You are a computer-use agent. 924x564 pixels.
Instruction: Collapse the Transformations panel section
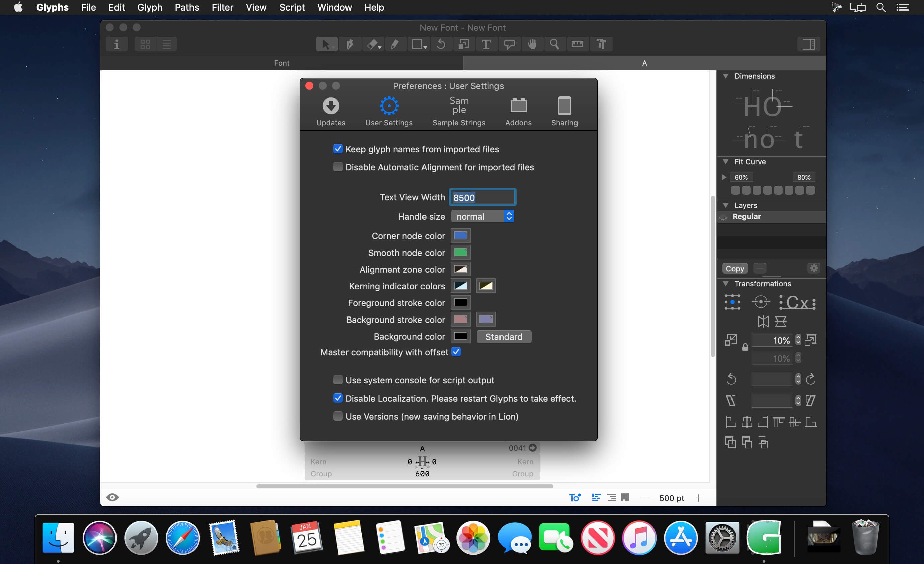[726, 284]
